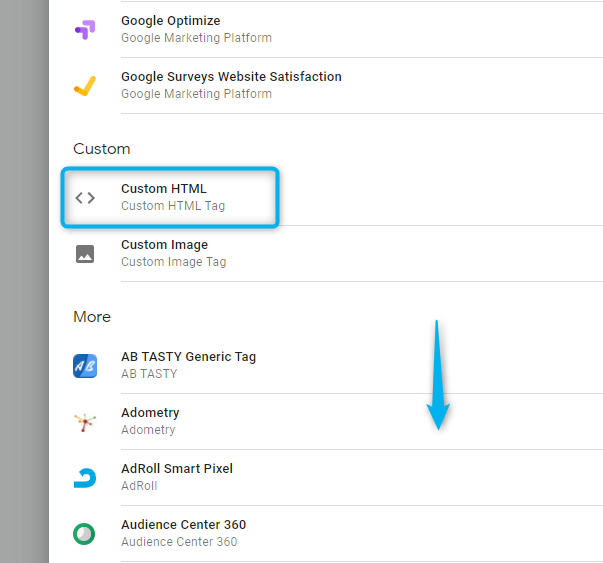
Task: Select the Adometry tag title
Action: 150,413
